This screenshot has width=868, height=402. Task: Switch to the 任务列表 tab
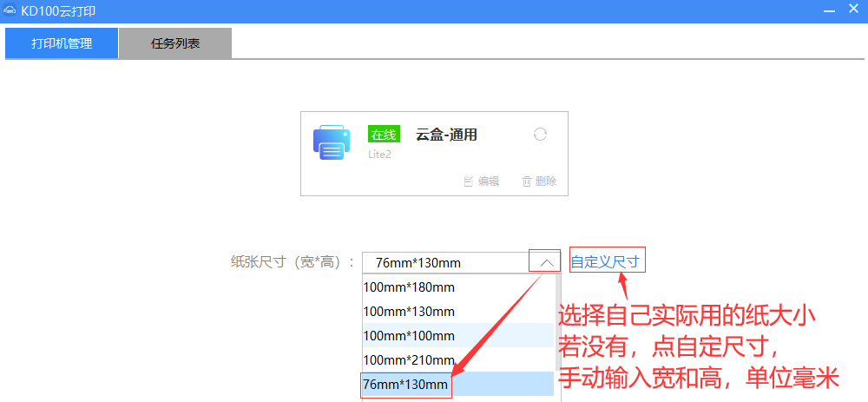[175, 43]
